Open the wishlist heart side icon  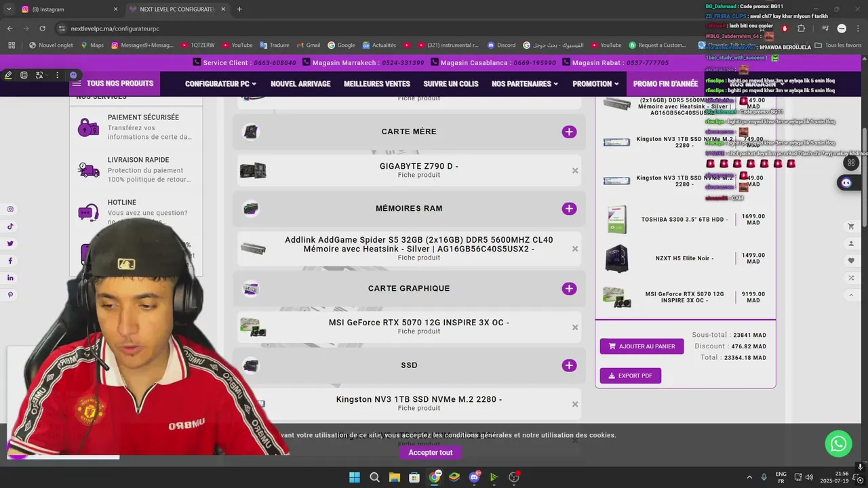851,261
